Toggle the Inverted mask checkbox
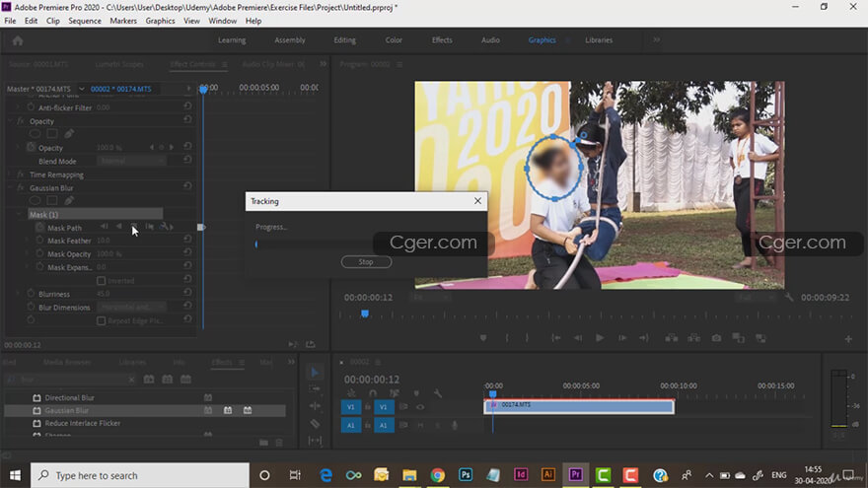The width and height of the screenshot is (868, 488). pos(102,281)
